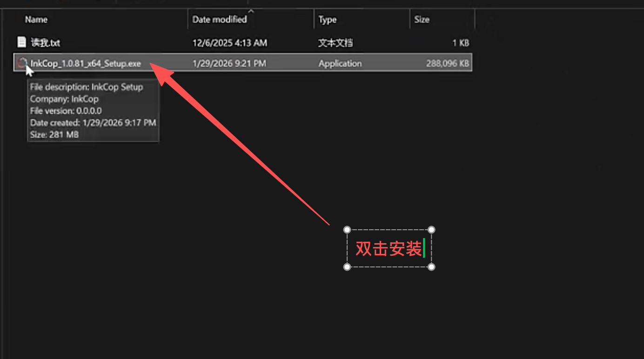Click the bottom-right handle of text box
Screen dimensions: 644x359
(x=431, y=267)
